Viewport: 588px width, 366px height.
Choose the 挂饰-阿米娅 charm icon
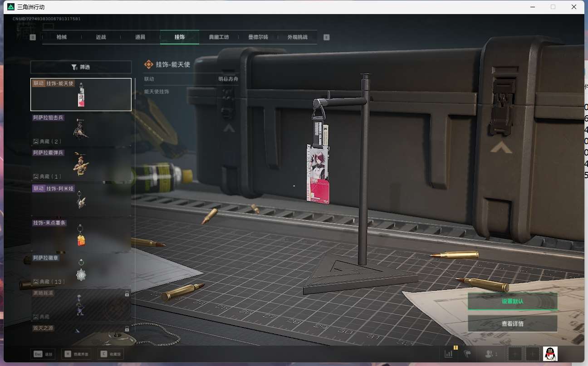click(81, 200)
